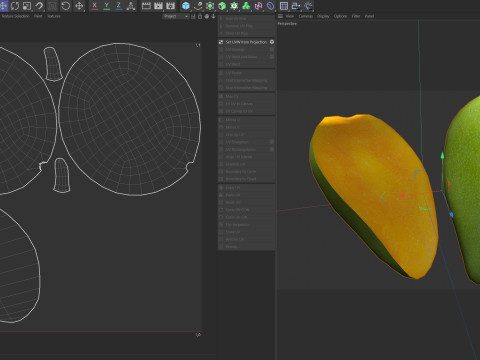
Task: Click the orange mango slice model
Action: click(373, 196)
